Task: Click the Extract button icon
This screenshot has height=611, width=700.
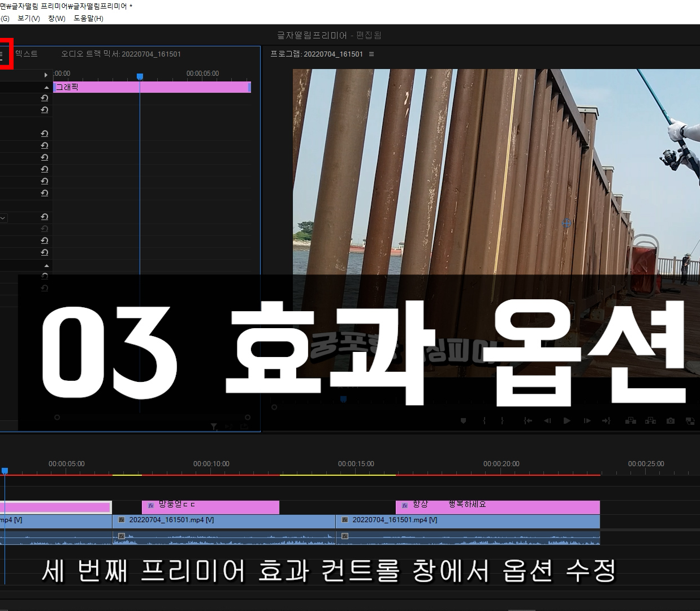Action: tap(650, 421)
